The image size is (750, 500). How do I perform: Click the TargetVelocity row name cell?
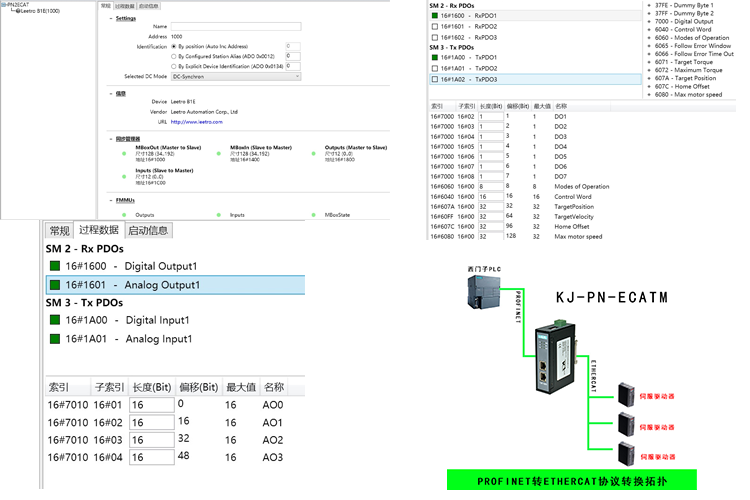574,217
